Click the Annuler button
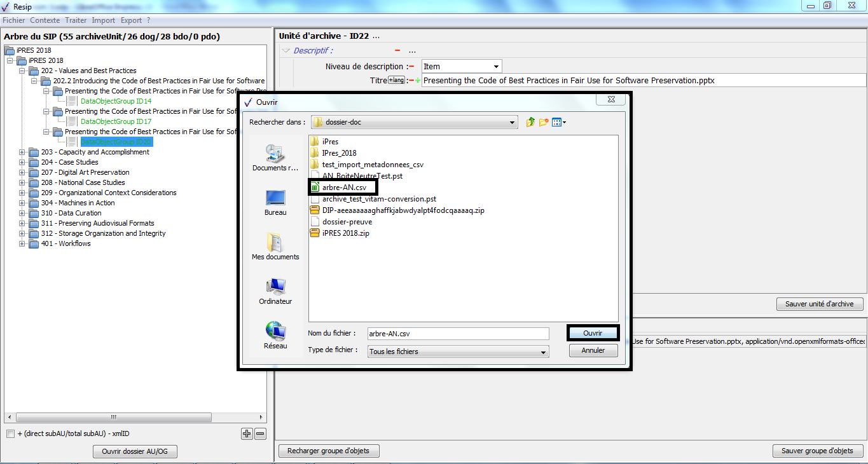This screenshot has width=868, height=464. [592, 350]
